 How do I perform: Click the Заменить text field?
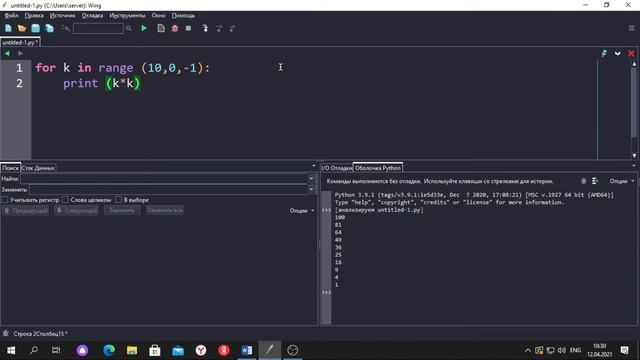click(169, 189)
